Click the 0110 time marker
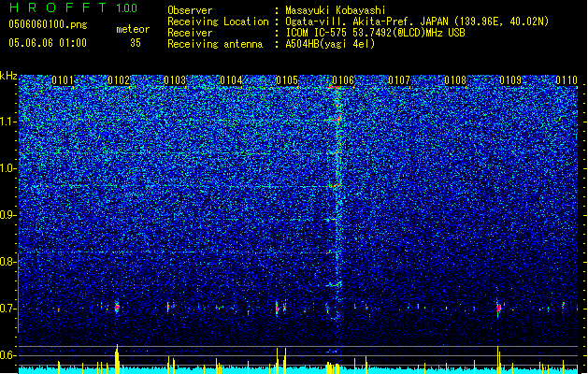The height and width of the screenshot is (374, 588). coord(566,80)
